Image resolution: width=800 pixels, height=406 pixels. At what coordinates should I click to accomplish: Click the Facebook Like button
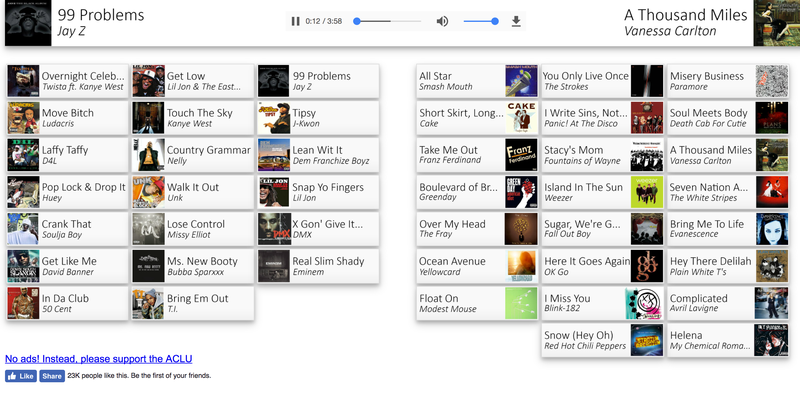21,376
